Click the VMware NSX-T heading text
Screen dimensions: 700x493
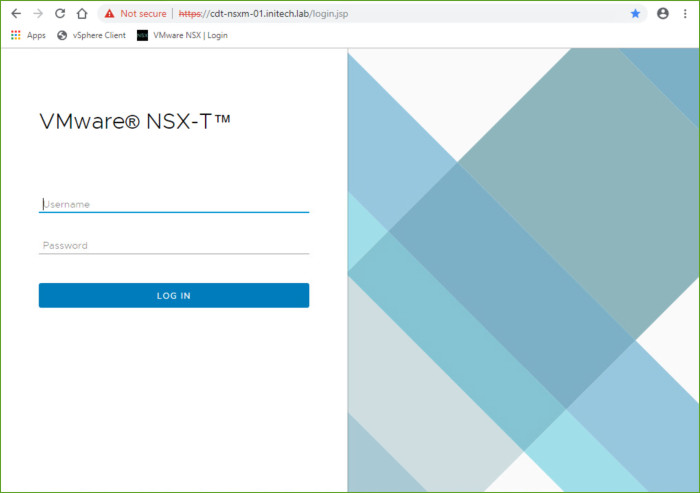(135, 121)
